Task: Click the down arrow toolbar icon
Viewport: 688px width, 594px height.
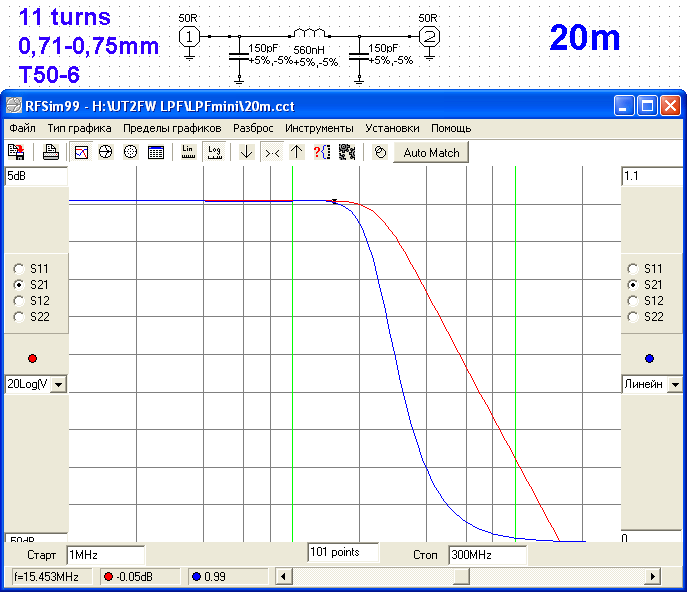Action: (247, 152)
